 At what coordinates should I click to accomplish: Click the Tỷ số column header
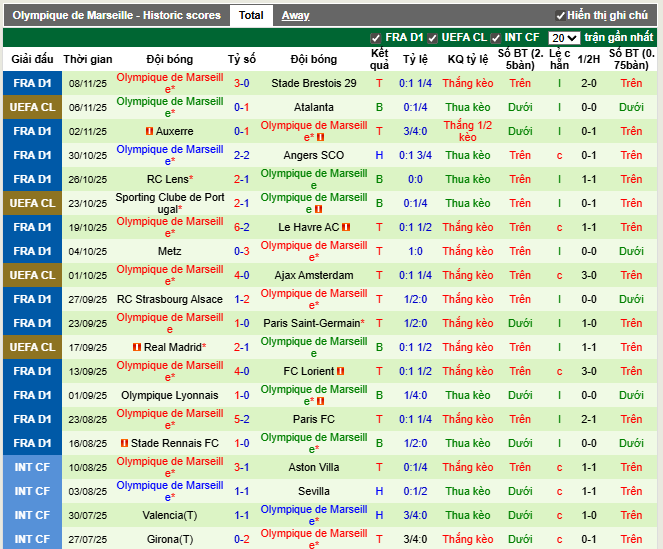(241, 59)
